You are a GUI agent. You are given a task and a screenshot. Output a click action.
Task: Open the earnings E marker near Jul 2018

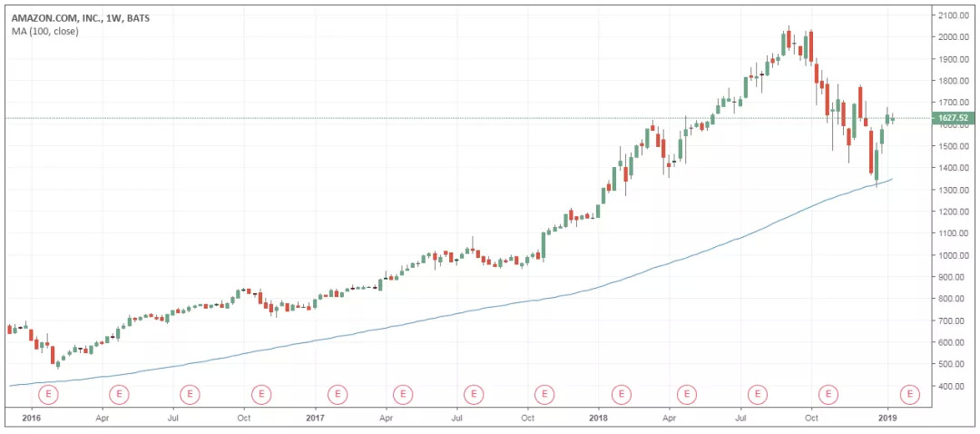point(758,394)
